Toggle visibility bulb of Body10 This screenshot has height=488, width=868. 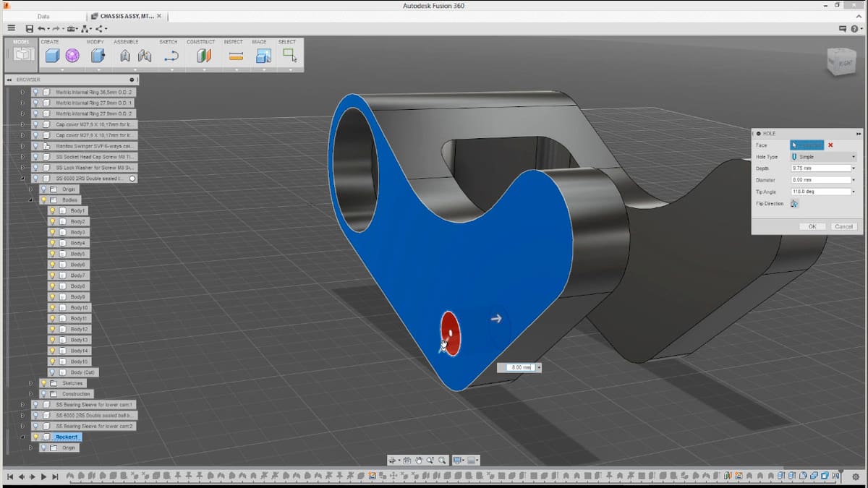pyautogui.click(x=53, y=307)
